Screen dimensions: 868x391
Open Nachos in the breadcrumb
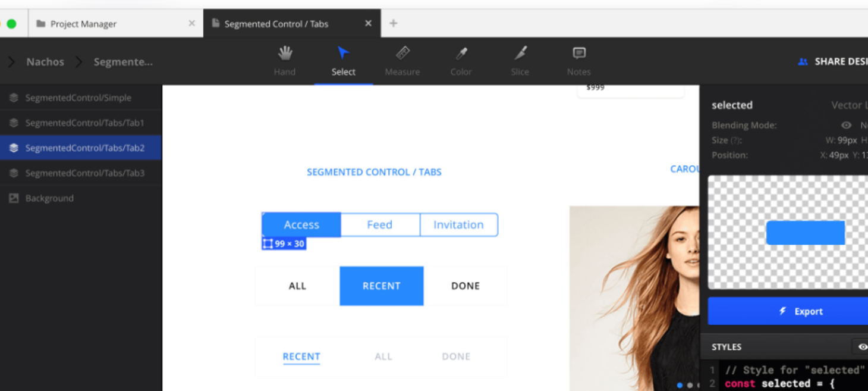click(x=45, y=61)
